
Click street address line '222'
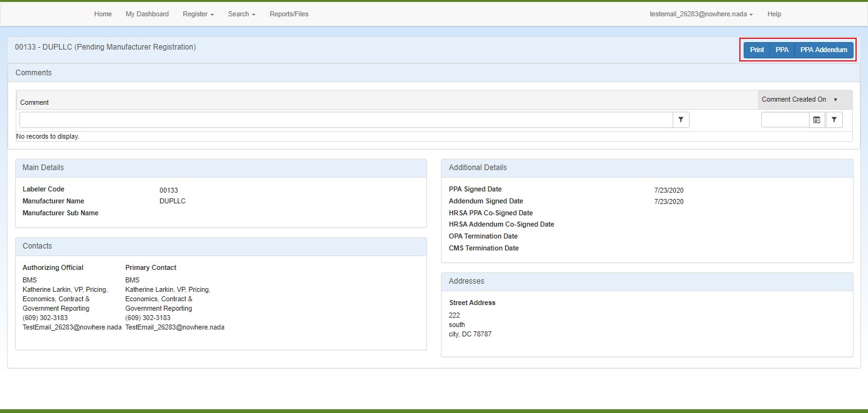point(455,315)
